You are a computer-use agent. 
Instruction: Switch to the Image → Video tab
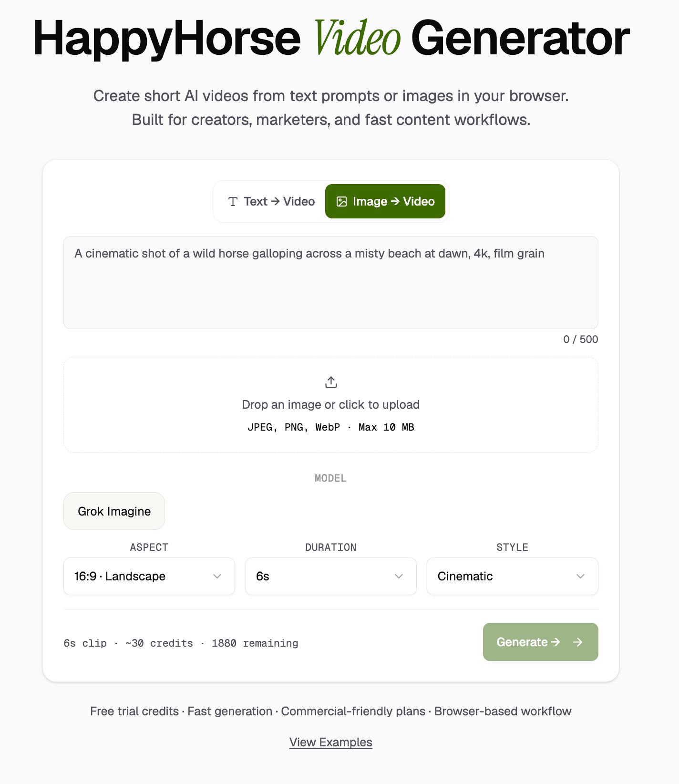point(385,201)
